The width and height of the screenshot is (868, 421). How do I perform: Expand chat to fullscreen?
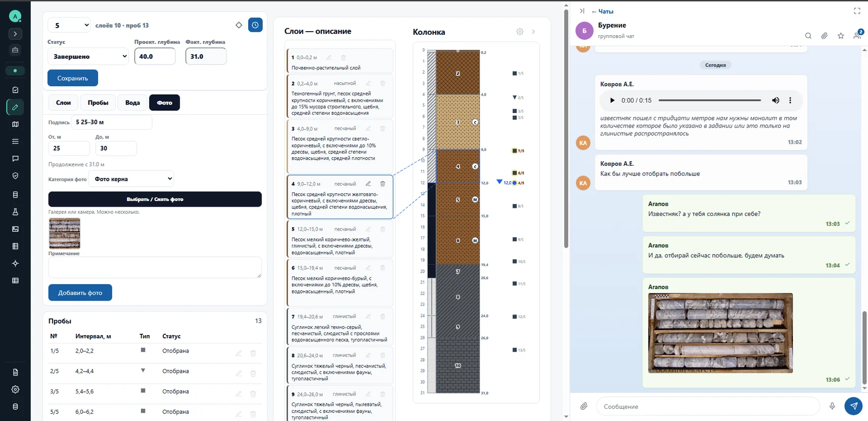[x=857, y=11]
